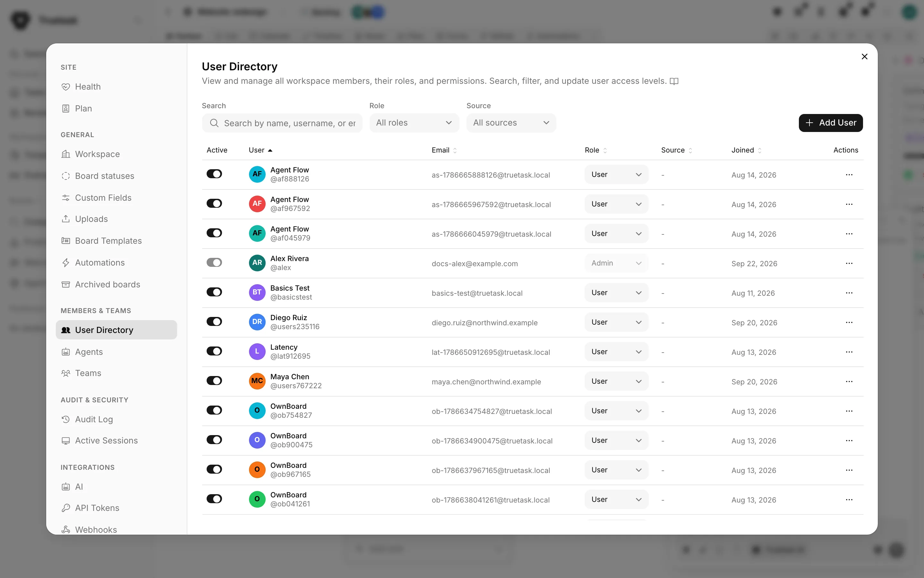Click the DR avatar of Diego Ruiz

(x=257, y=322)
